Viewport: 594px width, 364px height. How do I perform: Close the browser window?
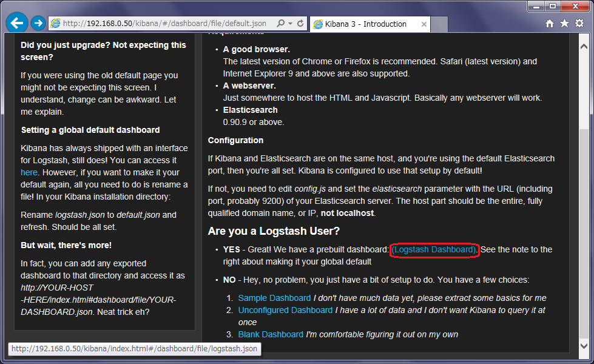(x=575, y=6)
